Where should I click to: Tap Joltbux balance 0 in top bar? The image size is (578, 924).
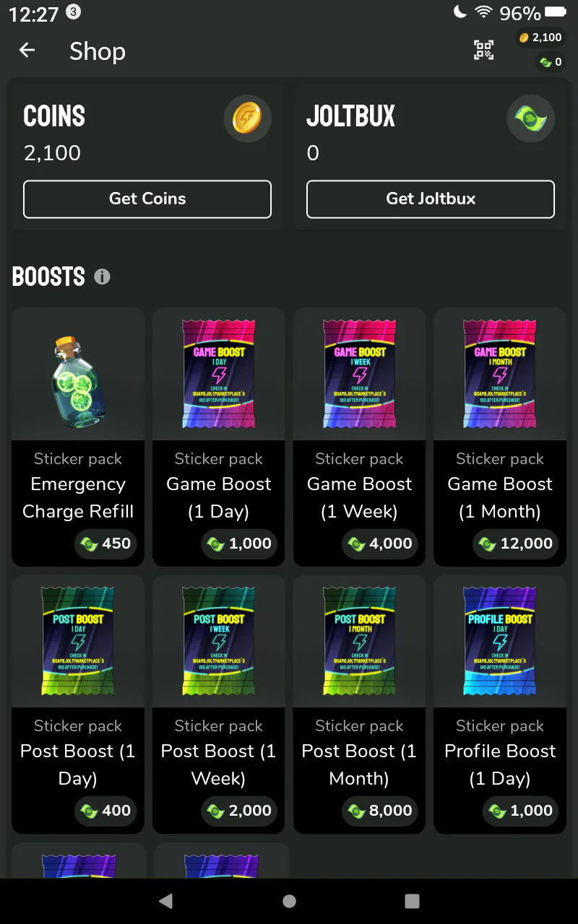[551, 62]
